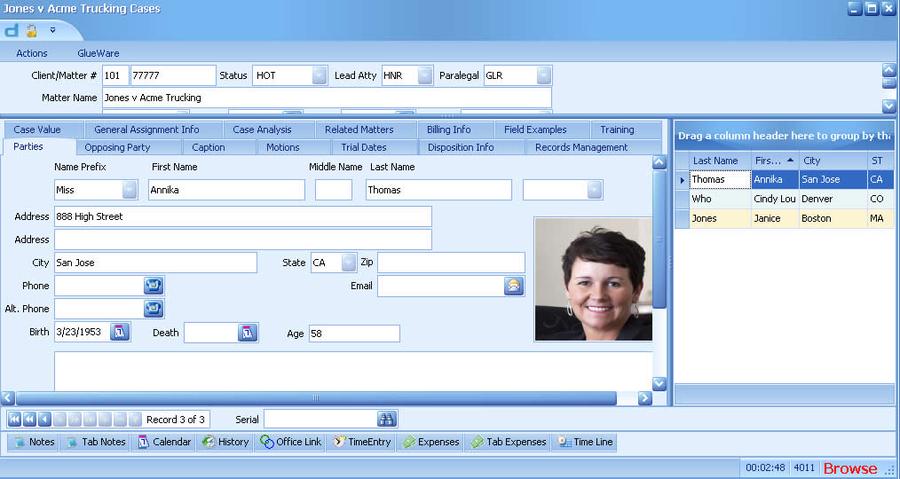Viewport: 900px width, 479px height.
Task: Click the party photo thumbnail
Action: 593,279
